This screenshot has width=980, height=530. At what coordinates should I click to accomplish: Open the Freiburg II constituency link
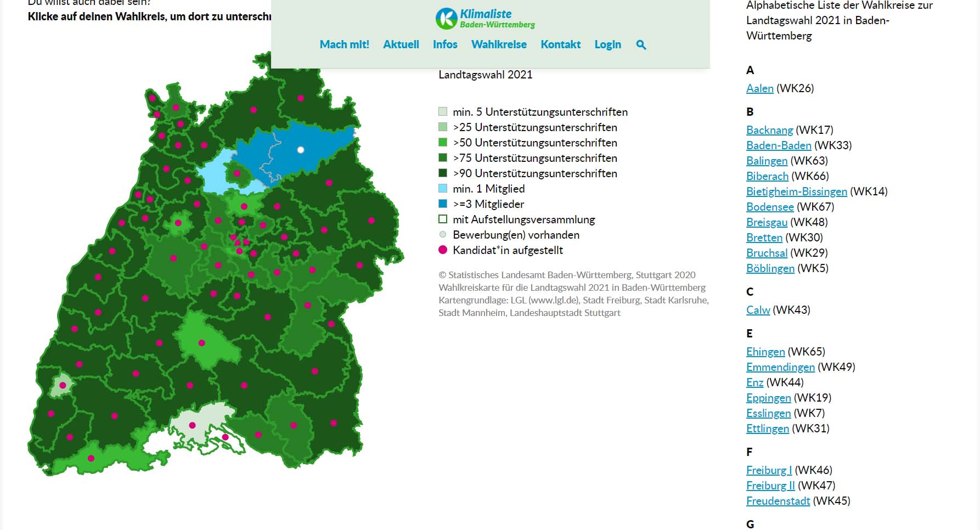pyautogui.click(x=770, y=486)
